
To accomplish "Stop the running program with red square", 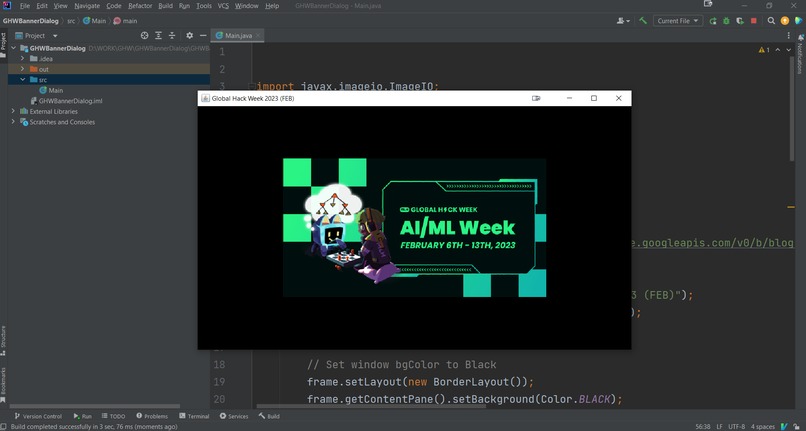I will (x=754, y=21).
